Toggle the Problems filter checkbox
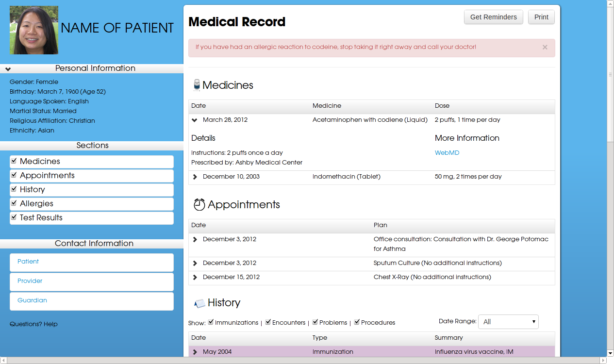 315,322
